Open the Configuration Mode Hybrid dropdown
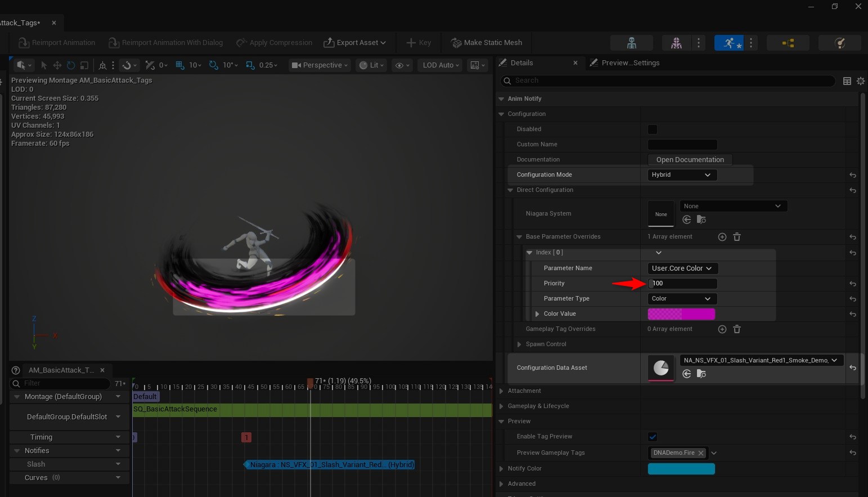868x497 pixels. [x=682, y=175]
